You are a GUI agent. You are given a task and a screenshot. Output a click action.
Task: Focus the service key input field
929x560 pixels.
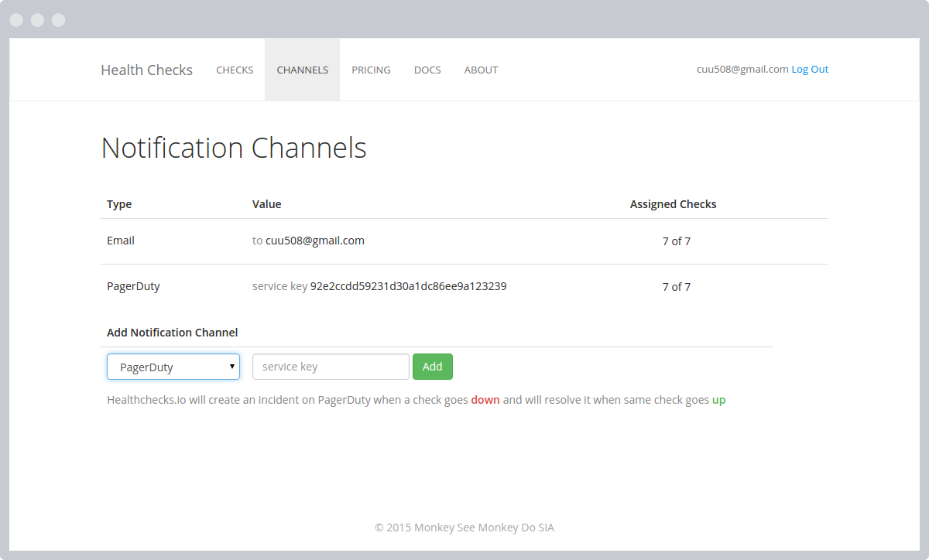point(331,367)
